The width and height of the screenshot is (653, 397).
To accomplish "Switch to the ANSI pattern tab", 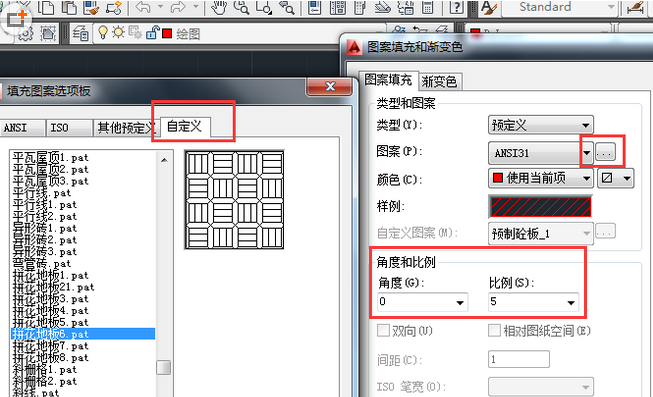I will click(x=22, y=127).
